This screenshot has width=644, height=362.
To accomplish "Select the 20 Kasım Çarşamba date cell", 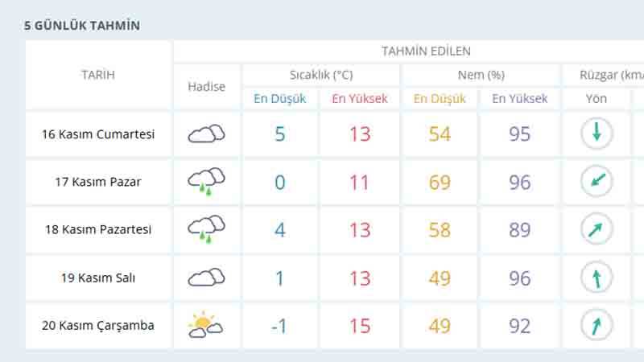I will point(98,326).
